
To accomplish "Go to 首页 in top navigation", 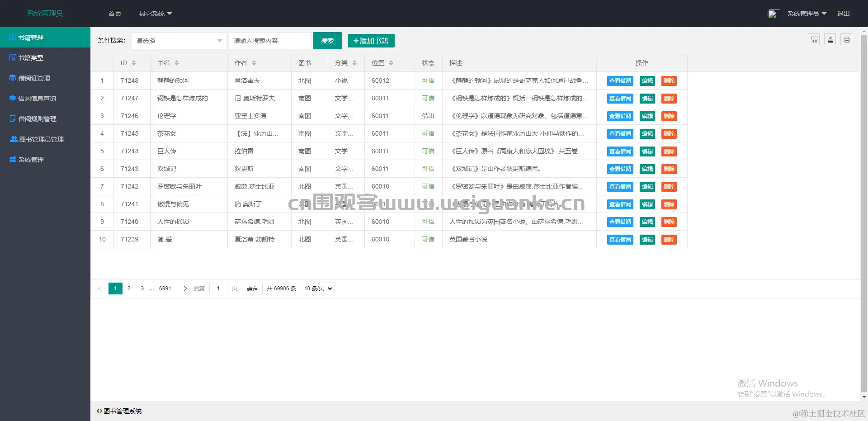I will pos(115,14).
